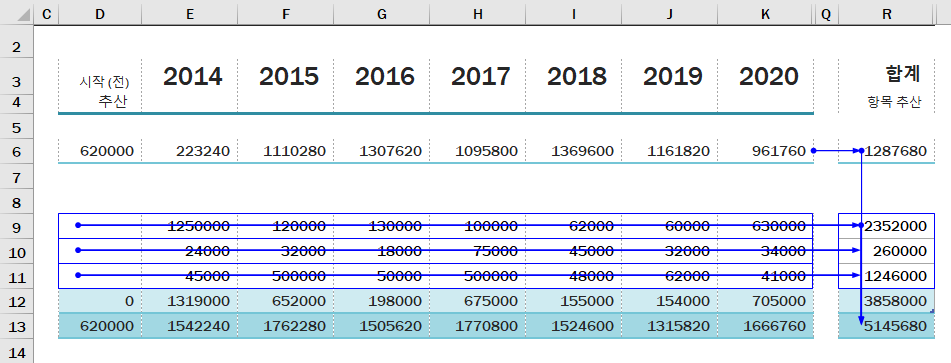Select cell with value 1095800
This screenshot has height=363, width=951.
point(478,152)
